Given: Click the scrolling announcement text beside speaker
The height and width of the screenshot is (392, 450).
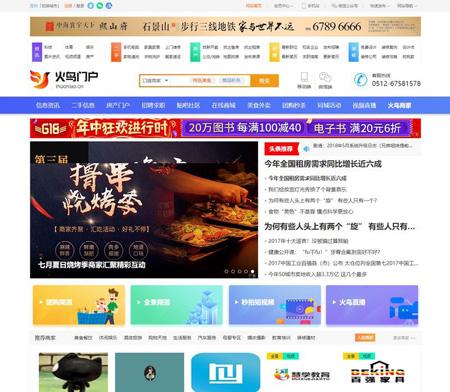Looking at the screenshot, I should 363,146.
